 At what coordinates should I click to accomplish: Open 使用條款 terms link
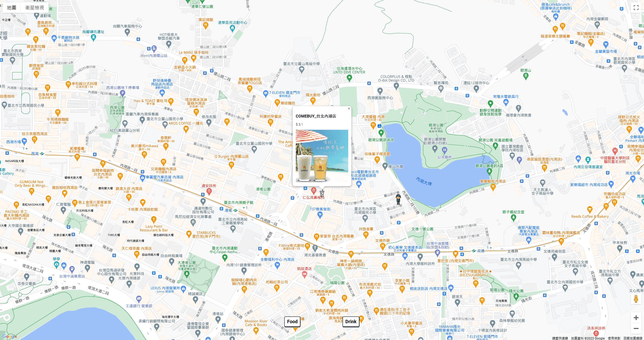click(x=614, y=338)
